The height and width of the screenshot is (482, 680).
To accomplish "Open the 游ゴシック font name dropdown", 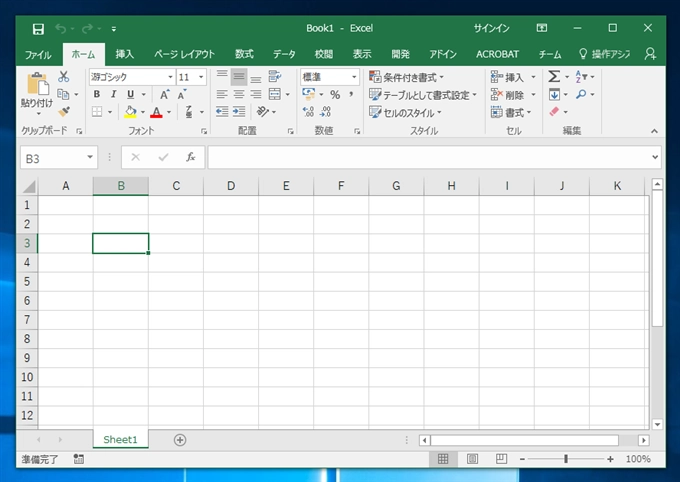I will click(170, 77).
